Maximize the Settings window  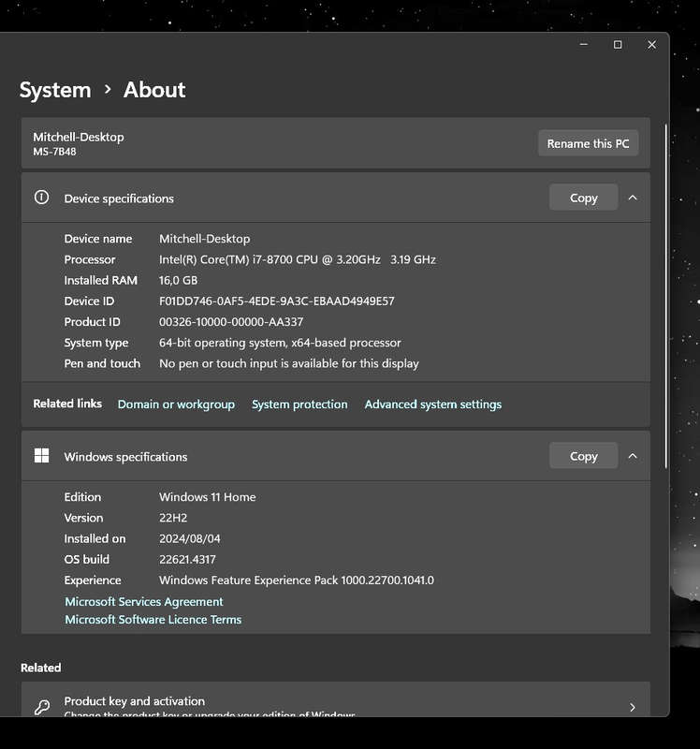pos(618,44)
